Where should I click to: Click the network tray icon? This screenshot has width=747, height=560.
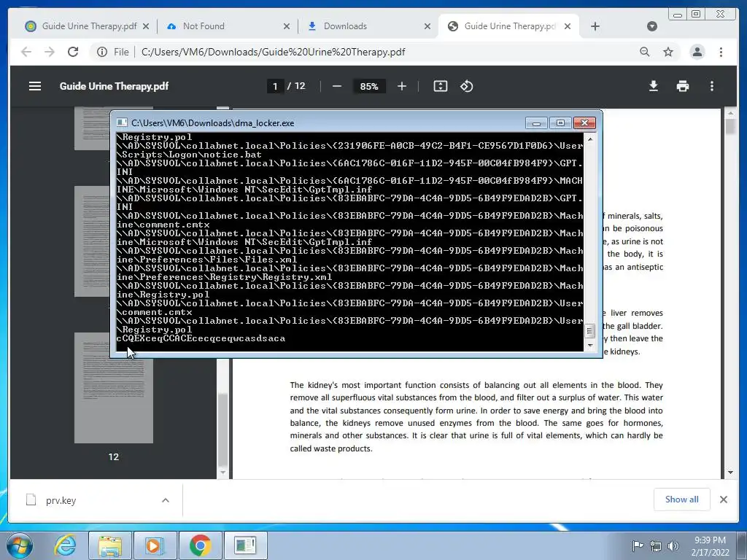pos(656,546)
